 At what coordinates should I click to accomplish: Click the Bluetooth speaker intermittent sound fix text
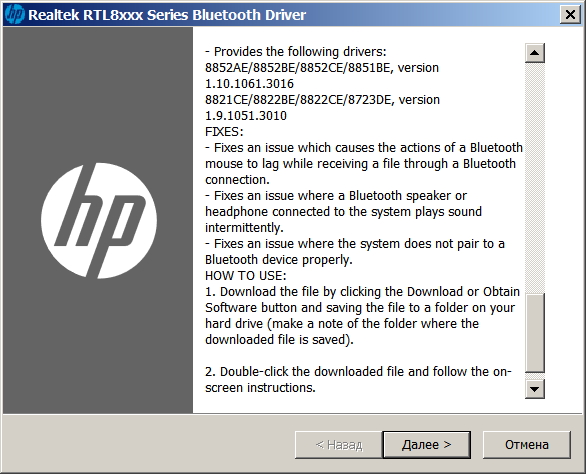pos(343,212)
